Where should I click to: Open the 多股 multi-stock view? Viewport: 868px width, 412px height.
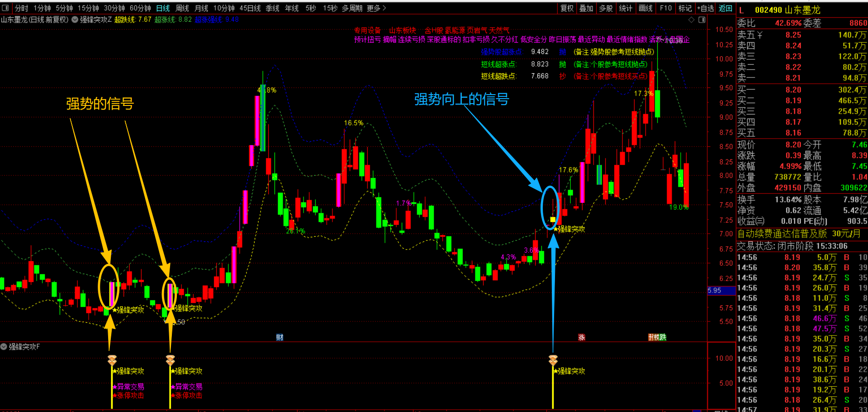click(606, 8)
